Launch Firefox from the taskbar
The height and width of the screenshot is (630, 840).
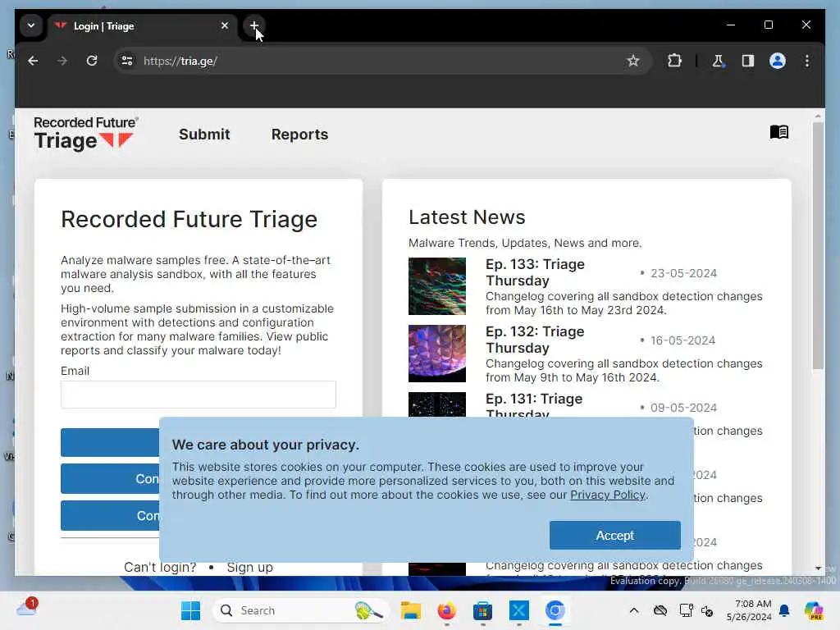(447, 610)
